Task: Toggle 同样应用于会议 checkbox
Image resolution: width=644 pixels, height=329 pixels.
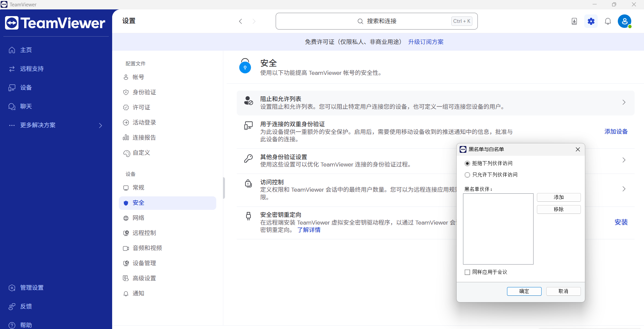Action: click(467, 272)
